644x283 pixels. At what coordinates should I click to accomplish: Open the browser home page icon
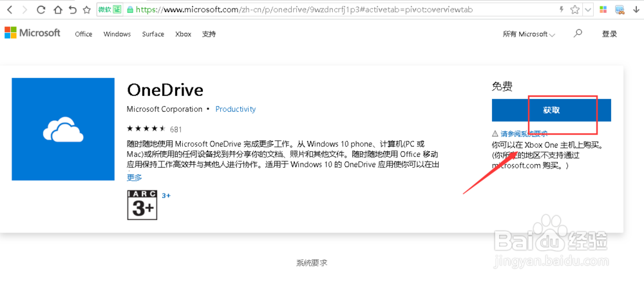click(x=57, y=10)
